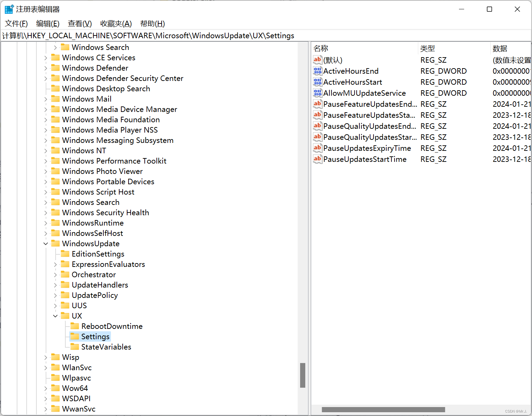
Task: Select WindowsSelfHost key in tree
Action: (x=92, y=233)
